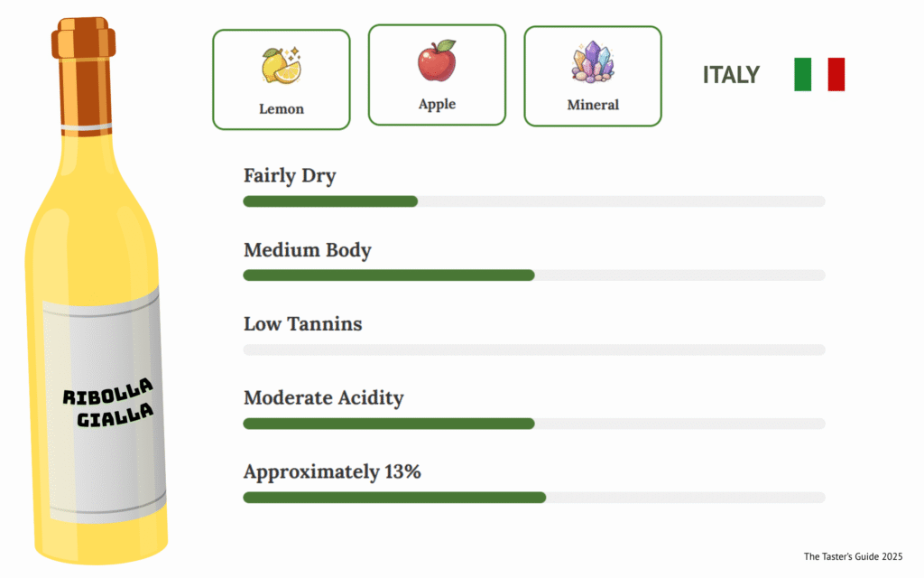Viewport: 924px width, 578px height.
Task: Click the Low Tannins heading
Action: [302, 323]
